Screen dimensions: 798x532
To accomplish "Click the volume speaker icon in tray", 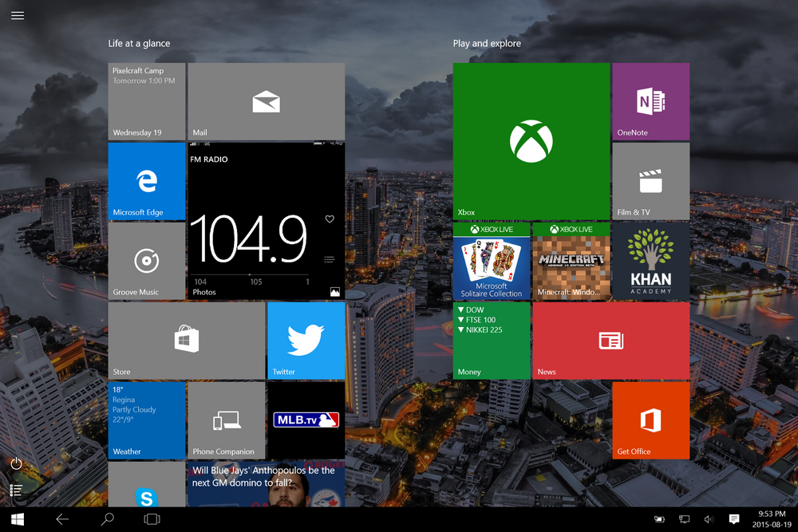I will (709, 519).
